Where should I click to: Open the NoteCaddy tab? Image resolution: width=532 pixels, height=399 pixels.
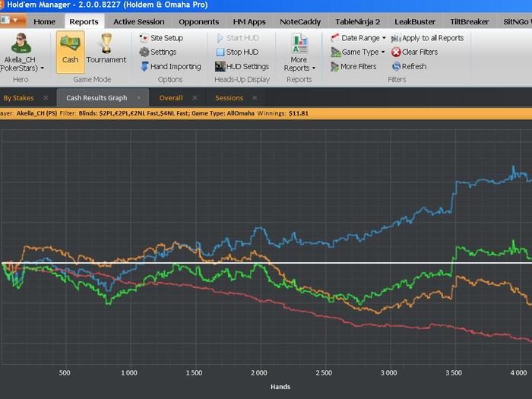300,22
